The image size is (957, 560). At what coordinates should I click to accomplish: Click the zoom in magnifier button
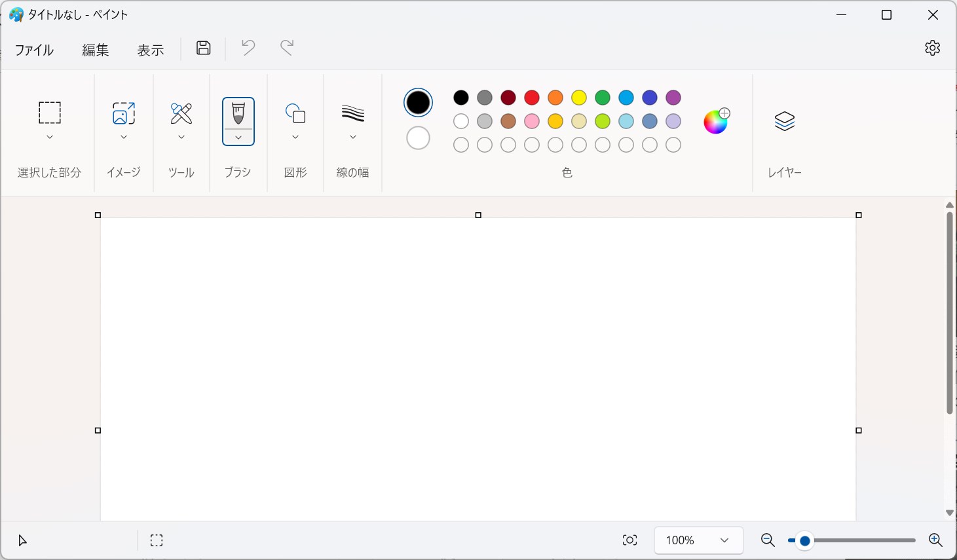(935, 540)
